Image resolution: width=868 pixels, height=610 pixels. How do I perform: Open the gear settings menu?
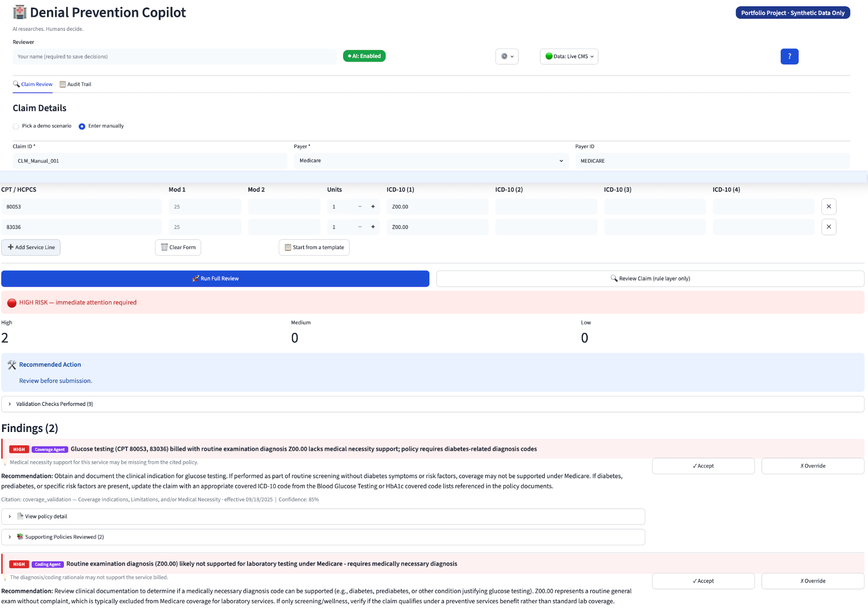(x=507, y=56)
